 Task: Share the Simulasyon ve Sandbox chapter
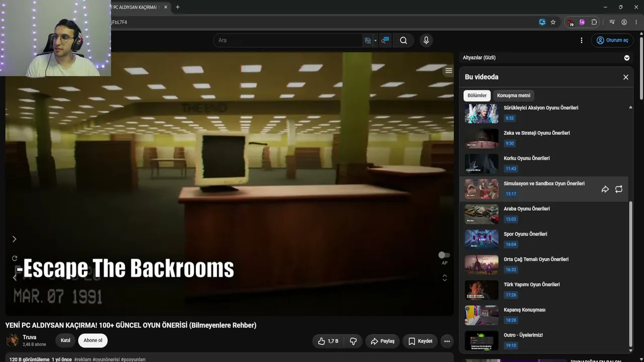[605, 189]
